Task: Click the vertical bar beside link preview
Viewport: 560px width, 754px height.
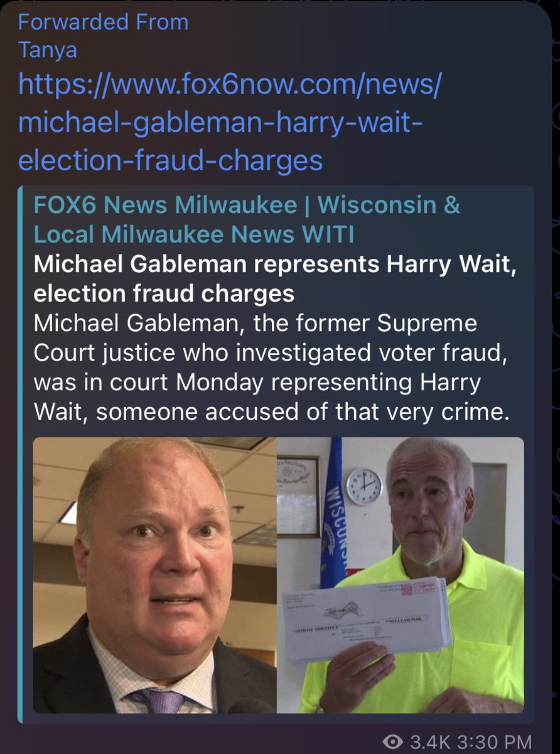Action: click(x=20, y=454)
